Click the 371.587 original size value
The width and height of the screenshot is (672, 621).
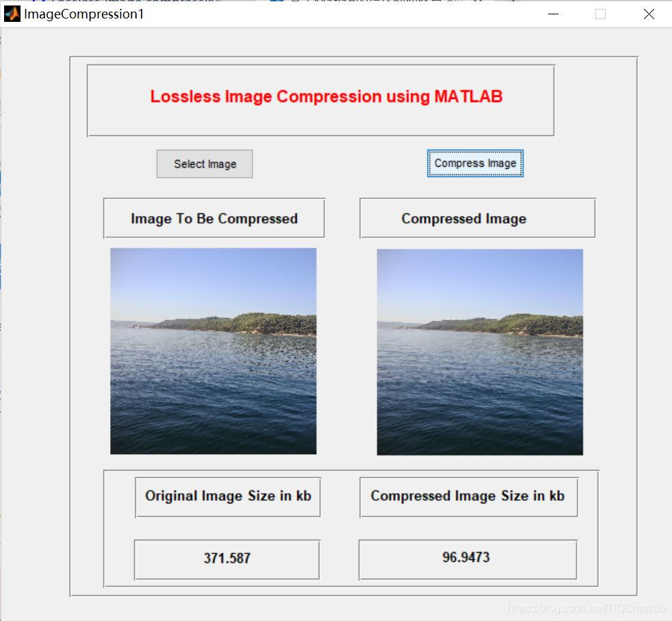tap(227, 559)
